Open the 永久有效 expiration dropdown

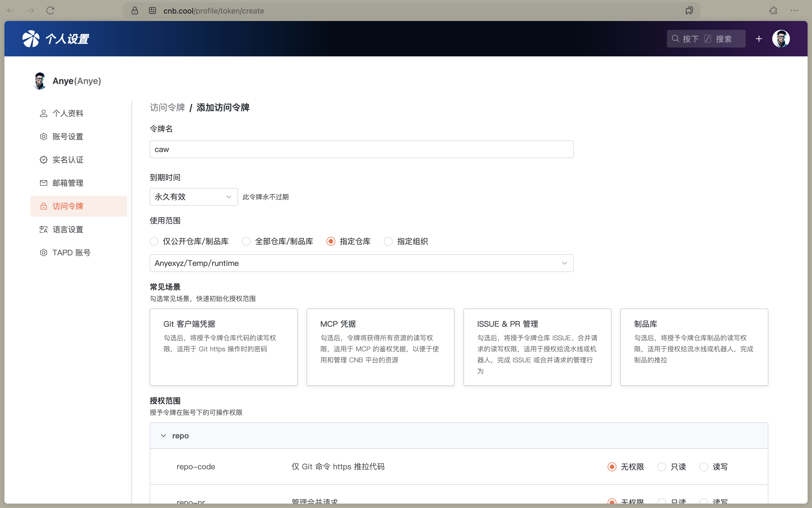(x=194, y=197)
